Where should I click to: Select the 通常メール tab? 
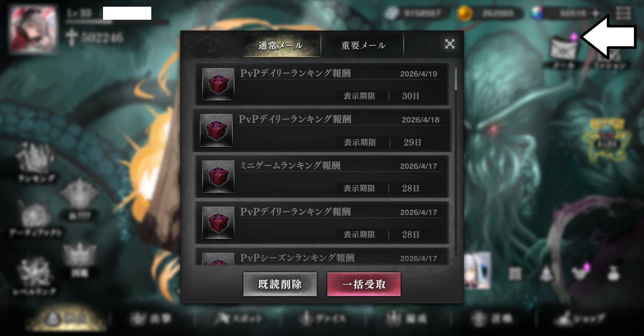coord(280,45)
